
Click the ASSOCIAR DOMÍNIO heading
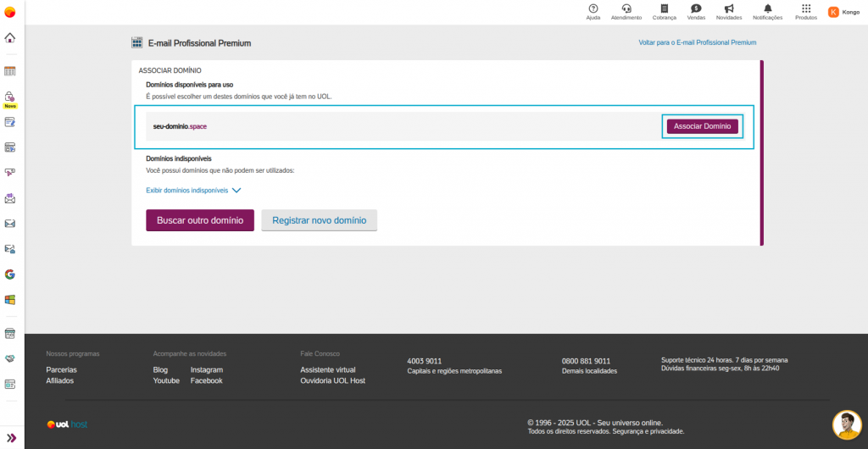click(x=170, y=71)
